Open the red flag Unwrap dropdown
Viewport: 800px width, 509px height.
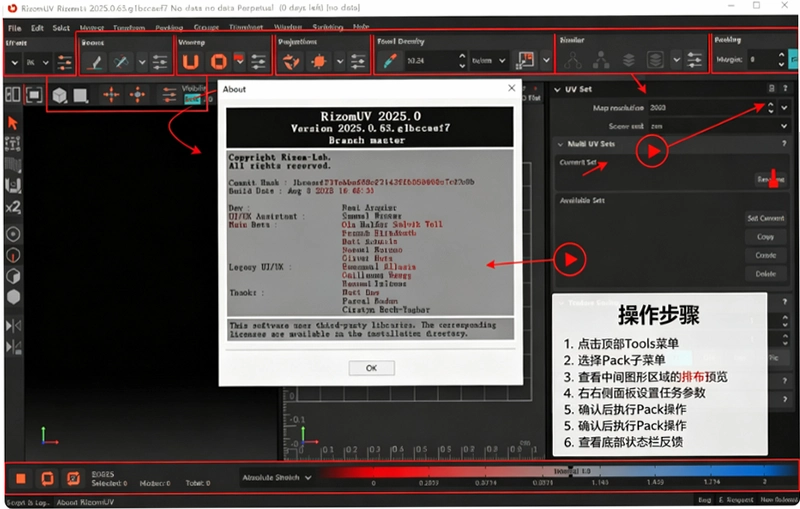[x=239, y=60]
